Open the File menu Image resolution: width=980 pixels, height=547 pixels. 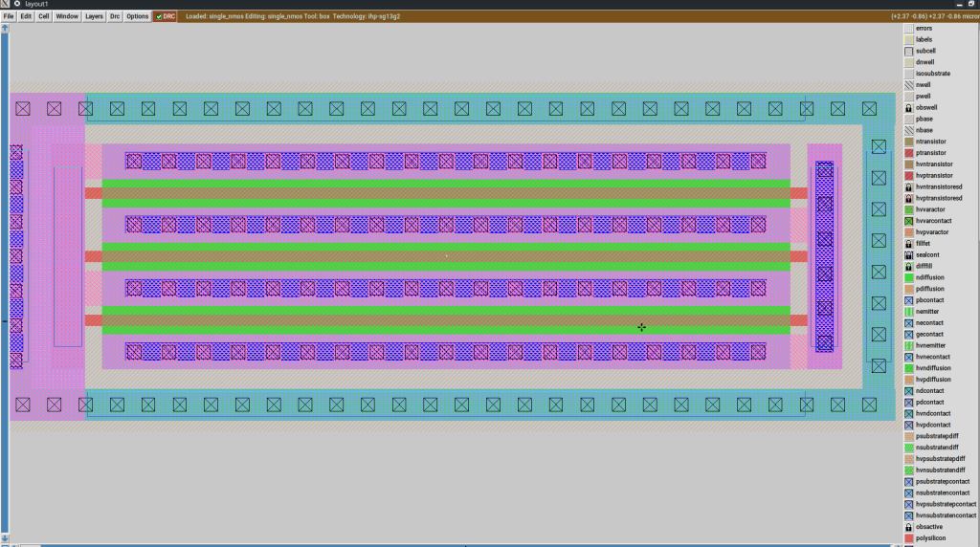pyautogui.click(x=9, y=16)
